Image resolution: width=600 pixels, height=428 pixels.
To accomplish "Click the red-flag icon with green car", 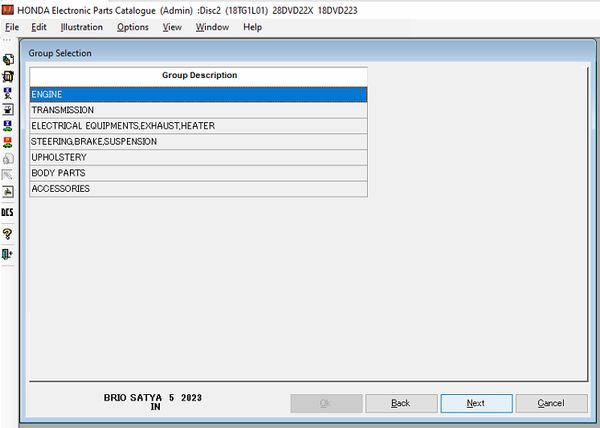I will pos(8,142).
